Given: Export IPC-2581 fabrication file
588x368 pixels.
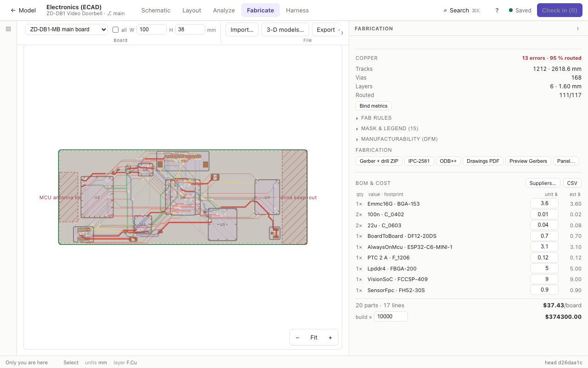Looking at the screenshot, I should pyautogui.click(x=419, y=161).
